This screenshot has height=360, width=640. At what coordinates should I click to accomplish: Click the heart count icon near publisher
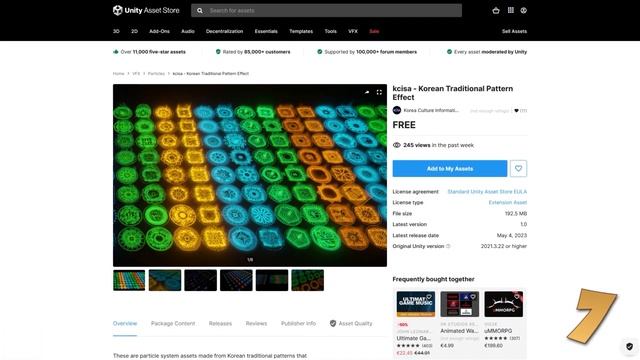tap(516, 111)
